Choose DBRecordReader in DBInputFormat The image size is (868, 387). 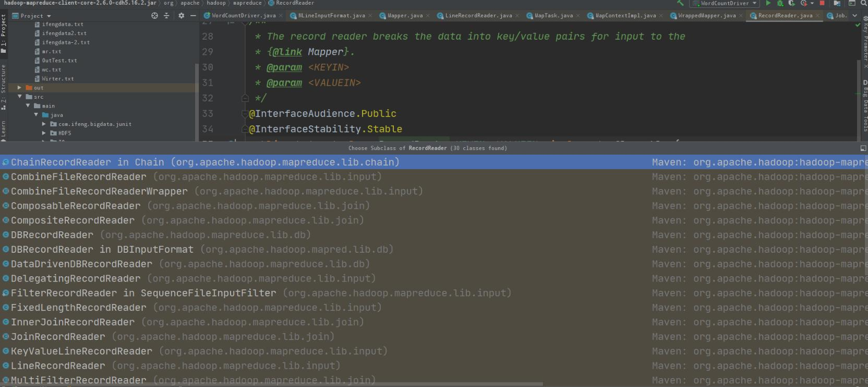pos(434,250)
